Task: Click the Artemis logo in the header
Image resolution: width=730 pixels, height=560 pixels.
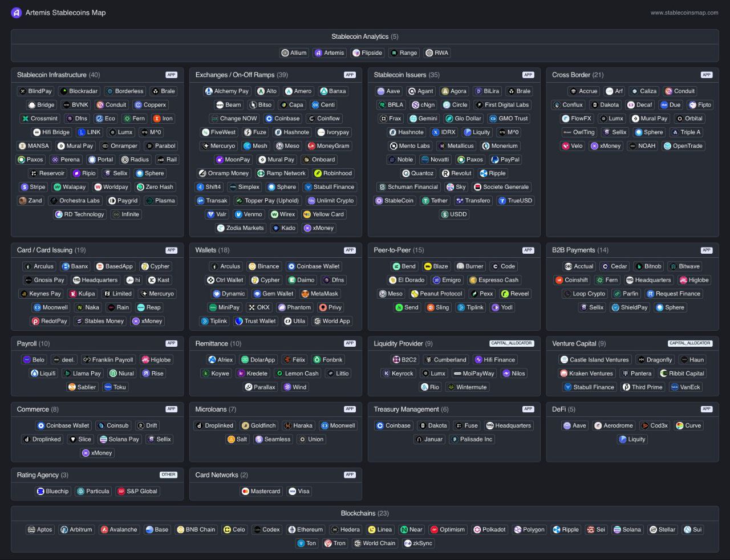Action: click(x=16, y=13)
